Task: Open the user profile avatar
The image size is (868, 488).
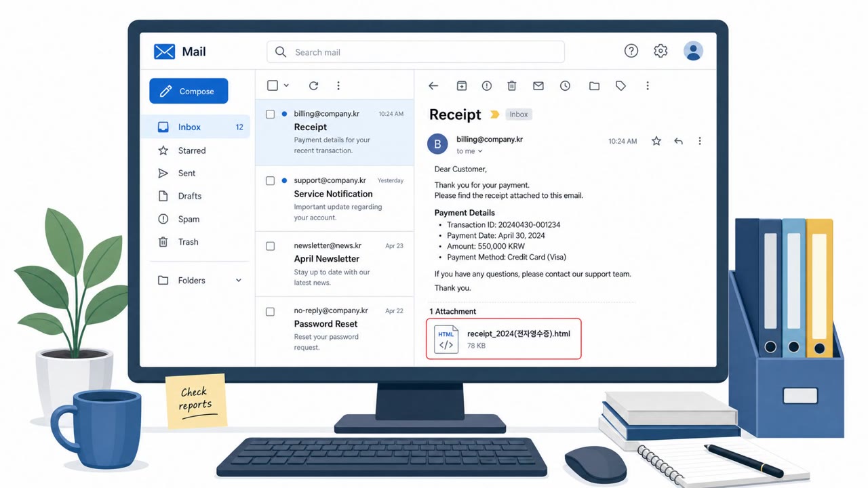Action: [693, 51]
